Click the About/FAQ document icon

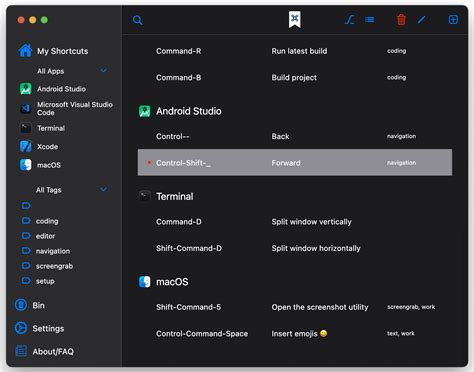pos(21,351)
